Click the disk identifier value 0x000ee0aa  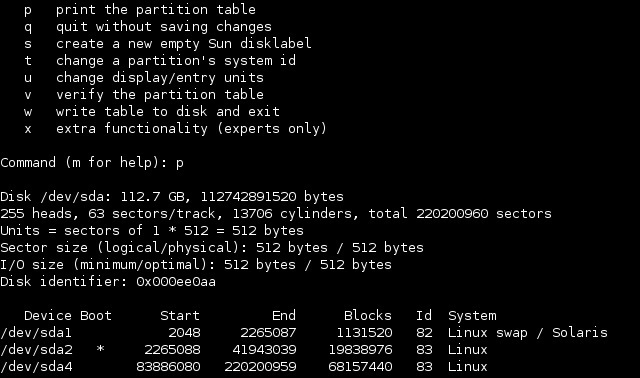pyautogui.click(x=176, y=282)
